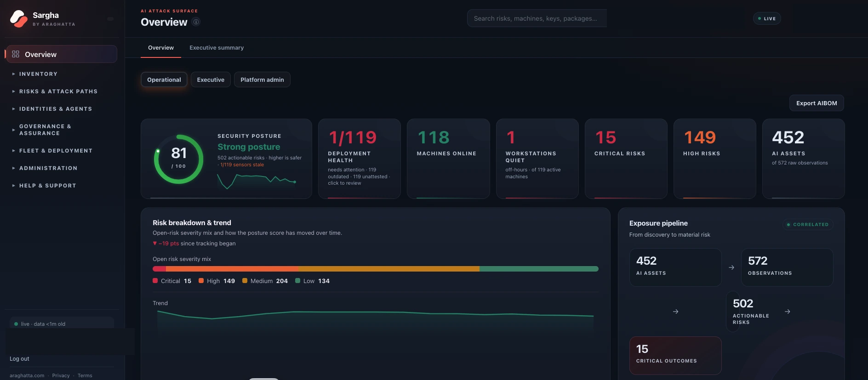Click the Low 134 legend entry
Image resolution: width=868 pixels, height=380 pixels.
point(313,281)
